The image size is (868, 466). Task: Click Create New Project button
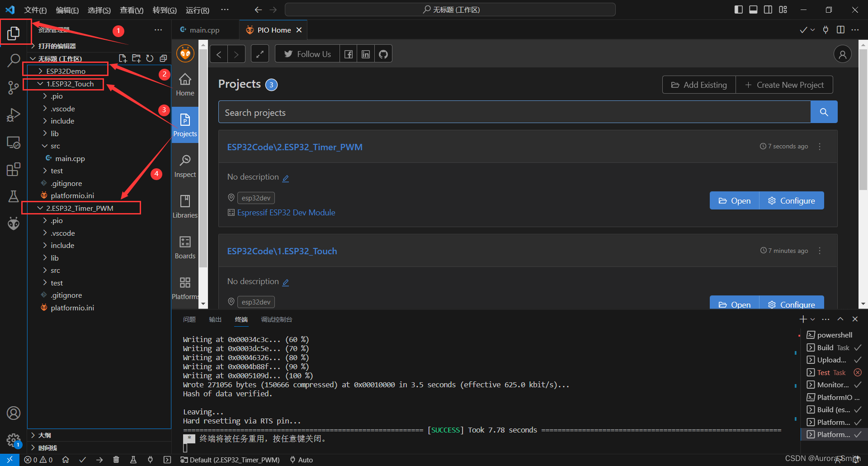coord(784,85)
